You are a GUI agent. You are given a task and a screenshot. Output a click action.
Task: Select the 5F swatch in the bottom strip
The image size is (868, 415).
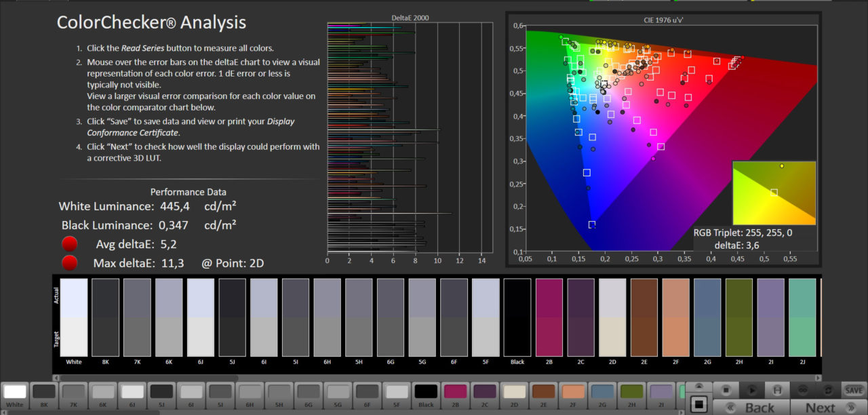coord(397,395)
